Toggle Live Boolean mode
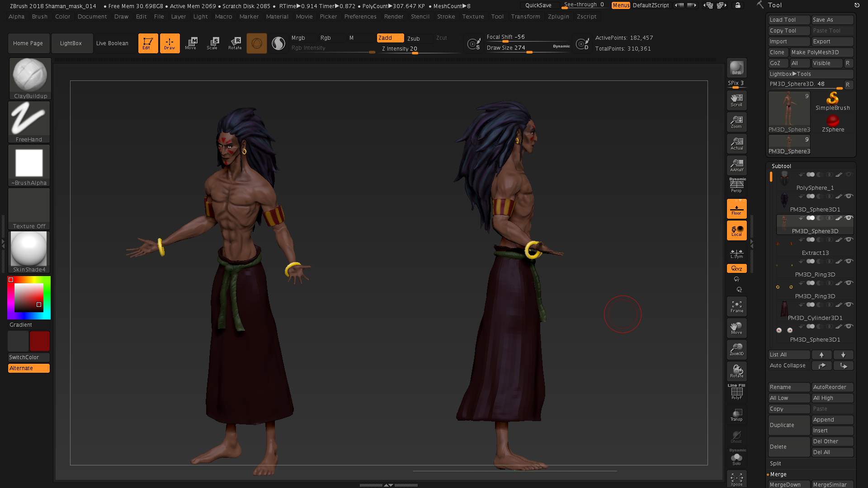 click(113, 43)
